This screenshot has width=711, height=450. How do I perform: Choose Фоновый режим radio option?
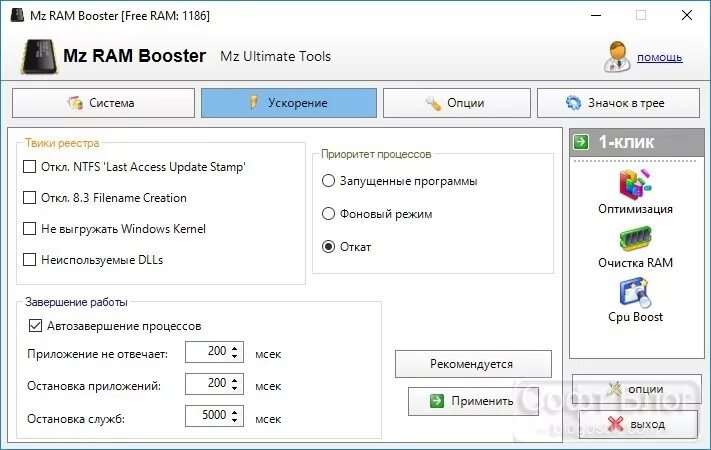pos(328,214)
